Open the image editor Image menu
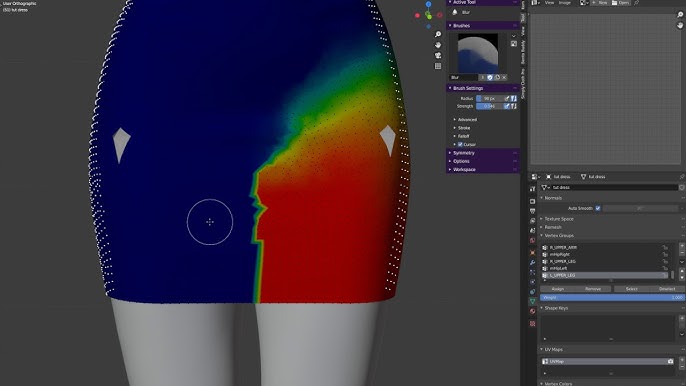The height and width of the screenshot is (386, 686). (x=565, y=3)
